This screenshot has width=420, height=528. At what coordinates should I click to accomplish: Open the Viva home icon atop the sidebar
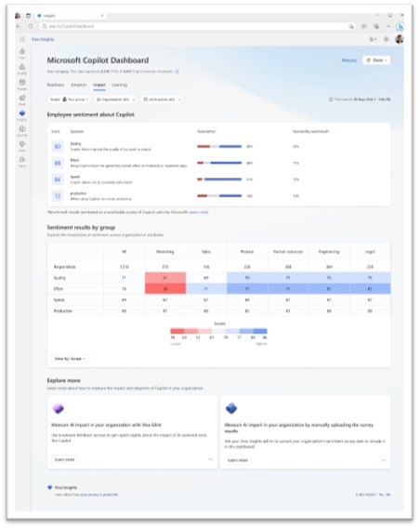coord(22,51)
